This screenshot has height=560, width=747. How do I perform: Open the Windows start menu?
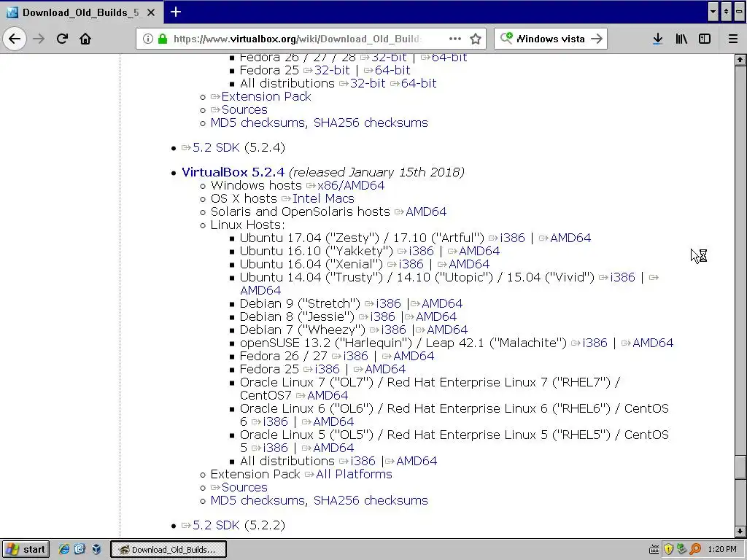(x=26, y=549)
